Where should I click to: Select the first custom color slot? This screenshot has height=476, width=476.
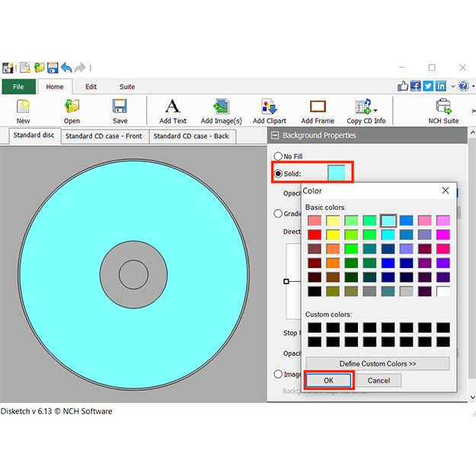pyautogui.click(x=315, y=327)
